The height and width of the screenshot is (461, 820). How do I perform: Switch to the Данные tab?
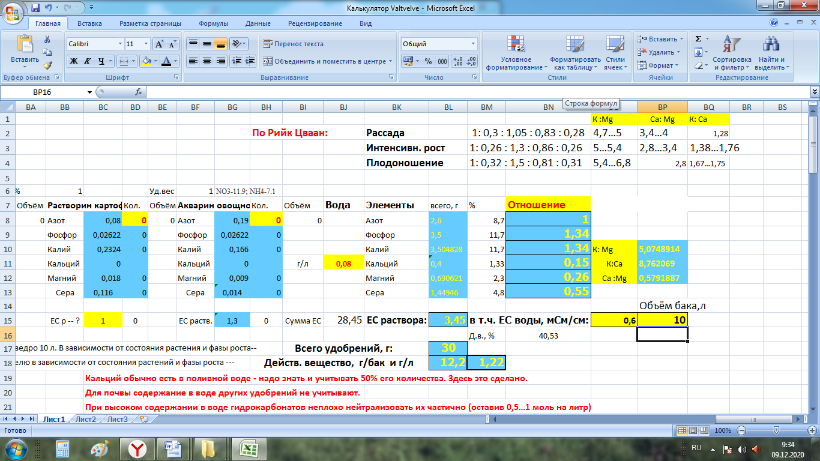click(258, 24)
